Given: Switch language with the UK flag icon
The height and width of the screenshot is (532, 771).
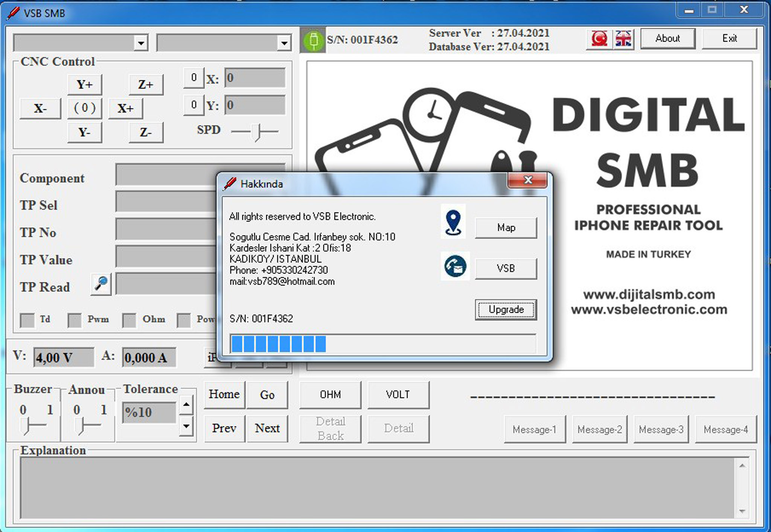Looking at the screenshot, I should pos(623,39).
